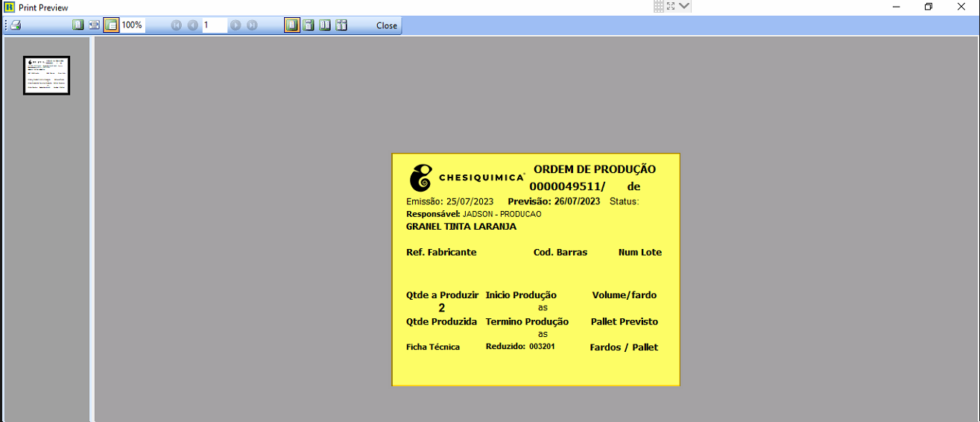The image size is (980, 422).
Task: Click 'Inicio Produção' label
Action: click(521, 295)
